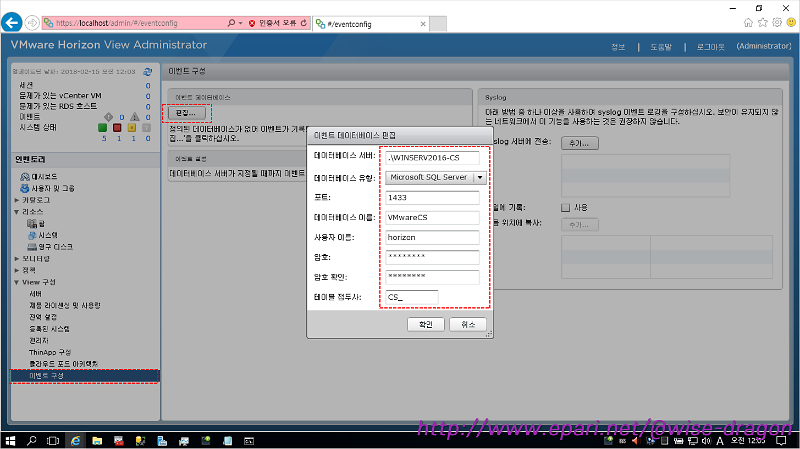The height and width of the screenshot is (449, 800).
Task: Open the 사용자 및 그룹 item
Action: click(x=47, y=188)
